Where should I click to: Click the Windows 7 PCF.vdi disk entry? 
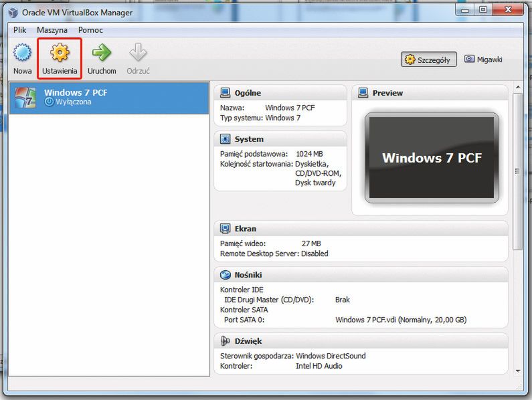point(401,320)
